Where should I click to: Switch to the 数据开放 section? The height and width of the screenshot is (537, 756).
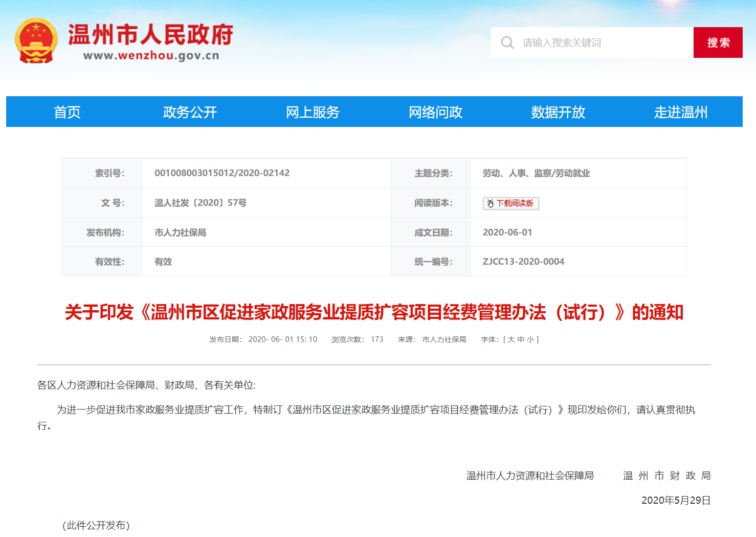point(558,112)
